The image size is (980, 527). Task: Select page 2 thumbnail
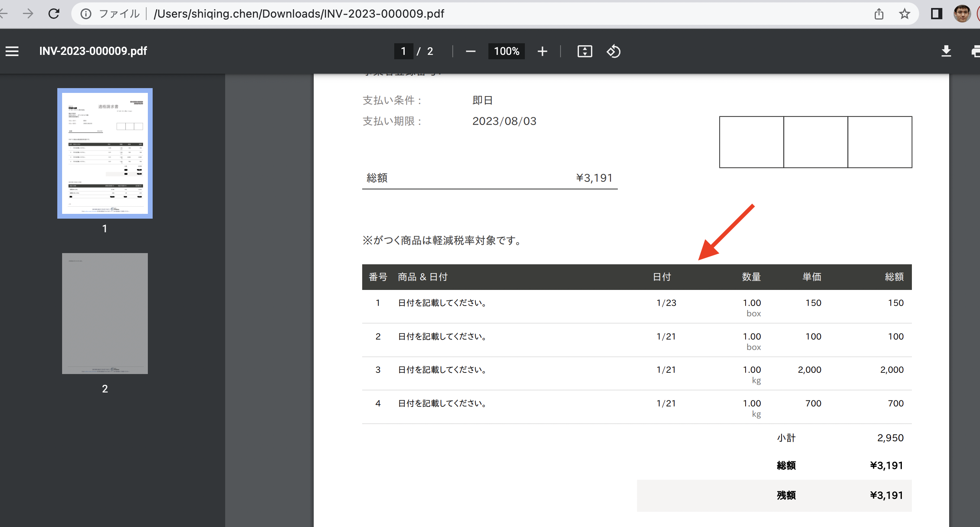click(105, 313)
